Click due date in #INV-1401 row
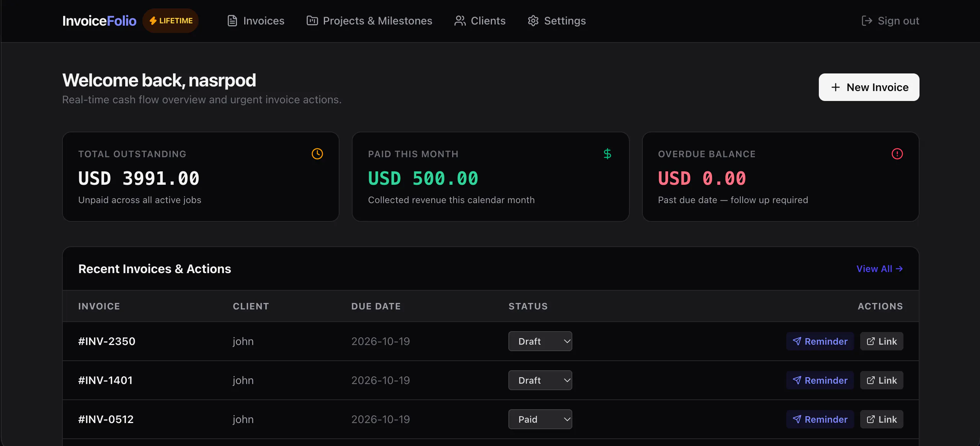980x446 pixels. pyautogui.click(x=381, y=380)
